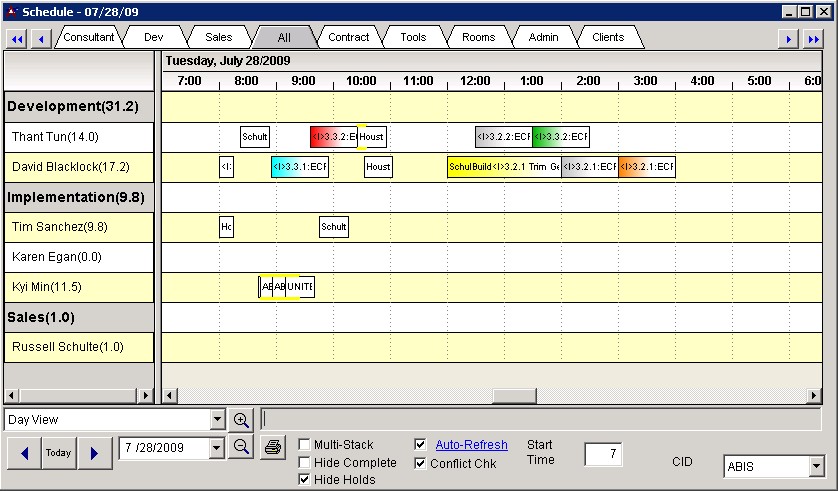The height and width of the screenshot is (491, 838).
Task: Click the print schedule icon
Action: (x=272, y=447)
